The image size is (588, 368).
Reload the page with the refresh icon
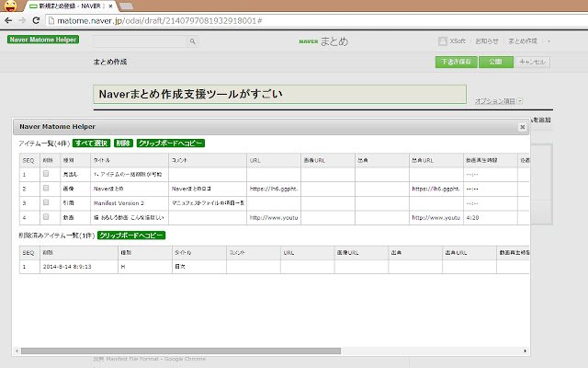[x=36, y=20]
